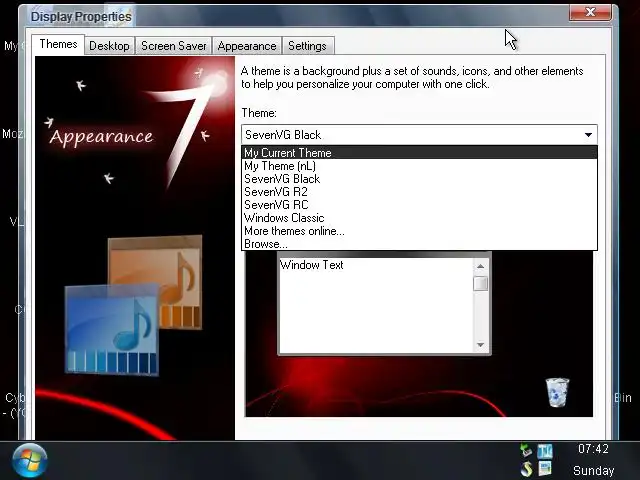The width and height of the screenshot is (640, 480).
Task: Pick SevenVG Black in the dropdown list
Action: (419, 179)
